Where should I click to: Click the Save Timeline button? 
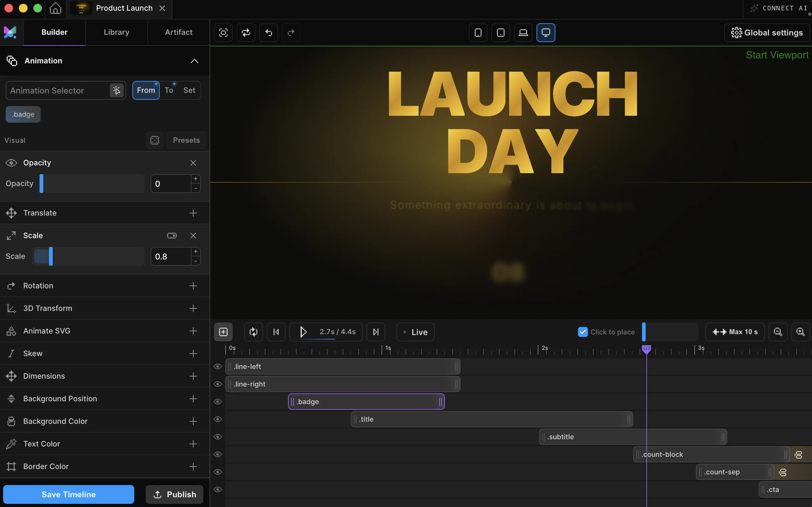click(68, 494)
